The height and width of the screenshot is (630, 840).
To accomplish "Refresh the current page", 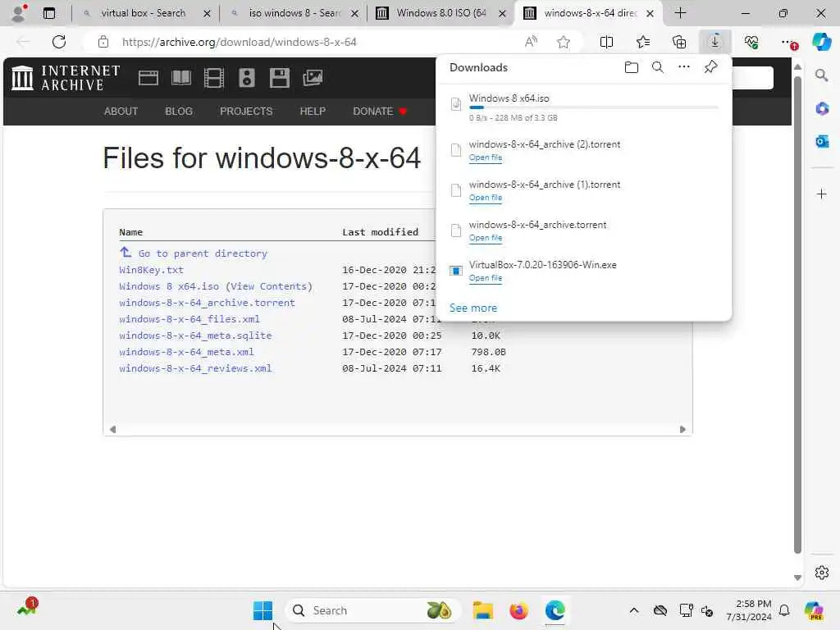I will [x=59, y=42].
